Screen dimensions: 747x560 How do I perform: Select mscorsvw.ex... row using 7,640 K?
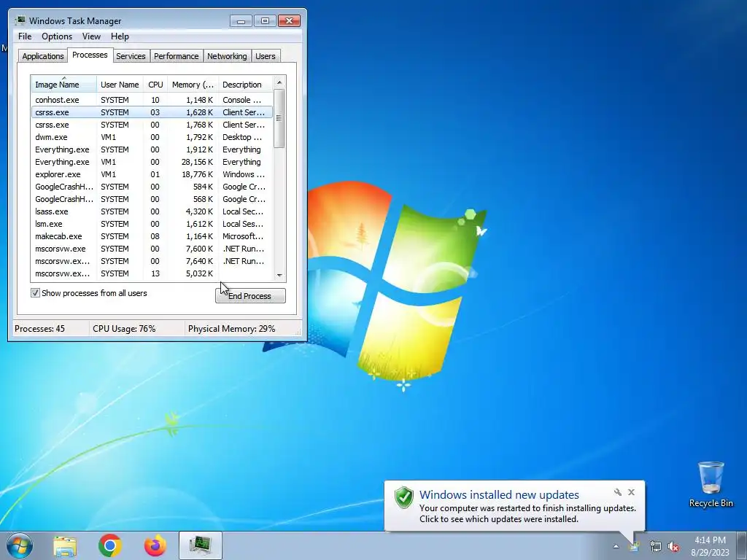point(152,261)
